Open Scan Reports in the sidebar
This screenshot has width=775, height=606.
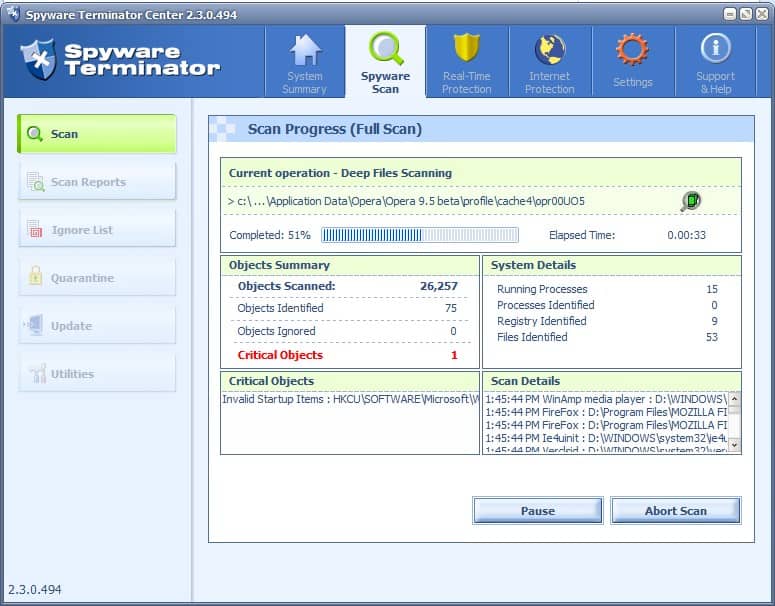coord(96,182)
